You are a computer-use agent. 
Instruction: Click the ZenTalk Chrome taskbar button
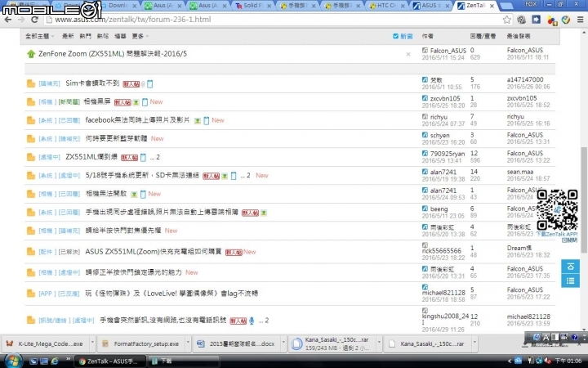pyautogui.click(x=109, y=361)
